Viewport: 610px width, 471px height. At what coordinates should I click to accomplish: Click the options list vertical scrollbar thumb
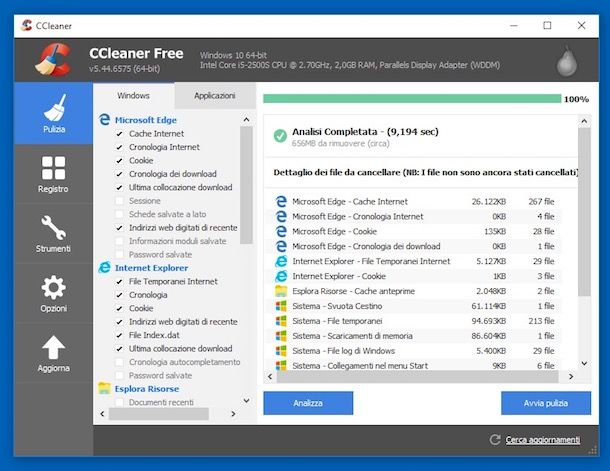tap(246, 185)
